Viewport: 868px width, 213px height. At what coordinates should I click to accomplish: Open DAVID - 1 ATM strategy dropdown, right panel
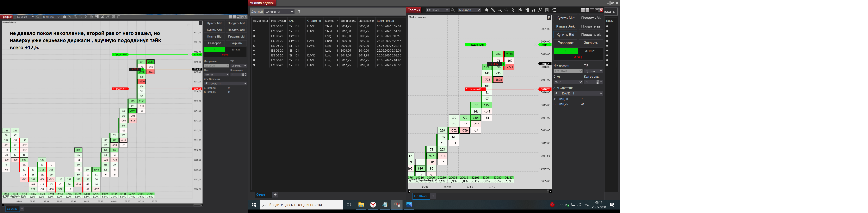[x=579, y=94]
